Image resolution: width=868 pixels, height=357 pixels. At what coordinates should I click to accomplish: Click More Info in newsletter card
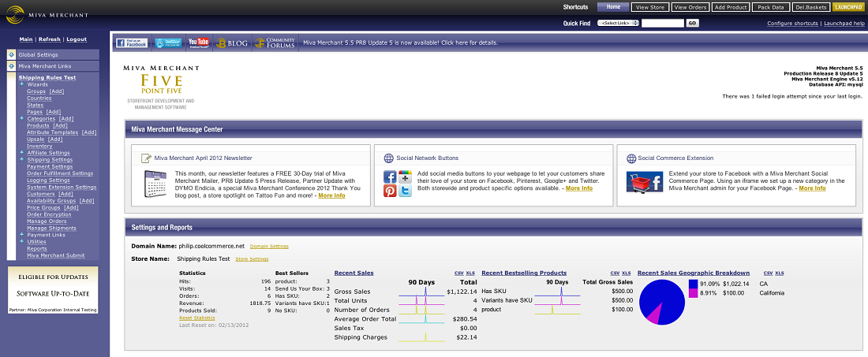pyautogui.click(x=331, y=195)
